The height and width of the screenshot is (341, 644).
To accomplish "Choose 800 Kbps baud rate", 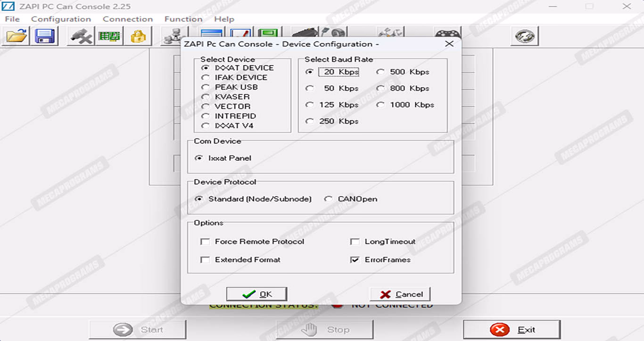I will [x=404, y=88].
